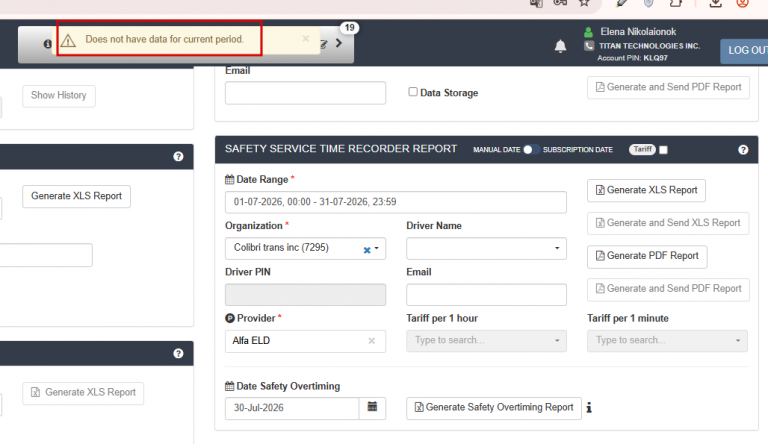Click disabled Generate XLS Report in bottom-left panel
The height and width of the screenshot is (444, 768).
pyautogui.click(x=83, y=393)
